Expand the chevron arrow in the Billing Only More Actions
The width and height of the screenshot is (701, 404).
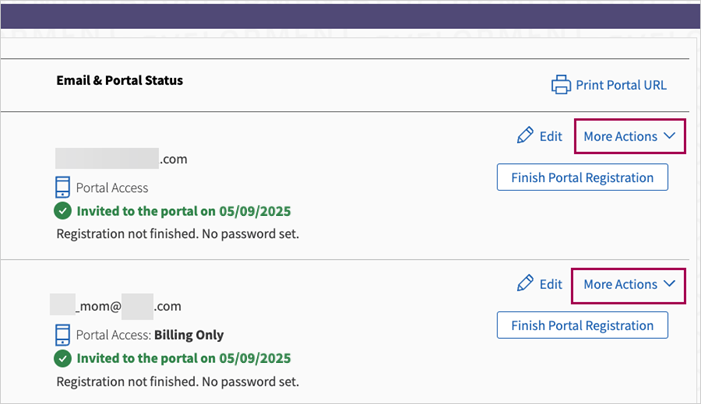pos(670,284)
